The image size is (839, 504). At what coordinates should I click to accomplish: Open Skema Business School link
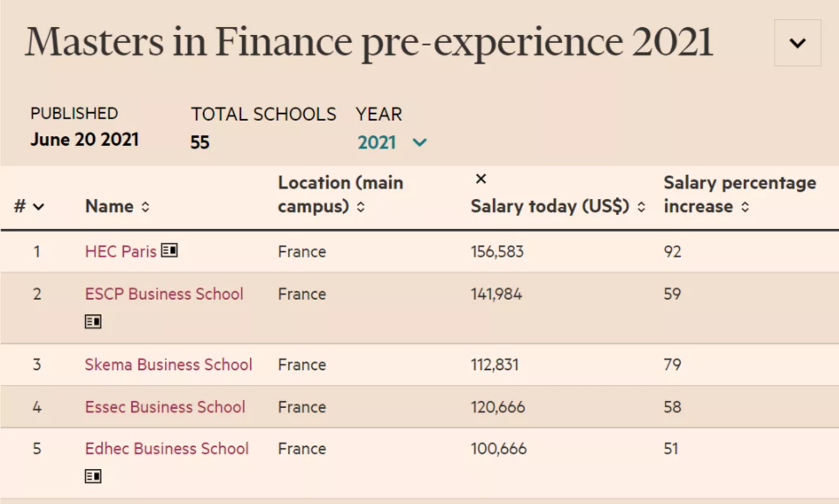pos(169,364)
